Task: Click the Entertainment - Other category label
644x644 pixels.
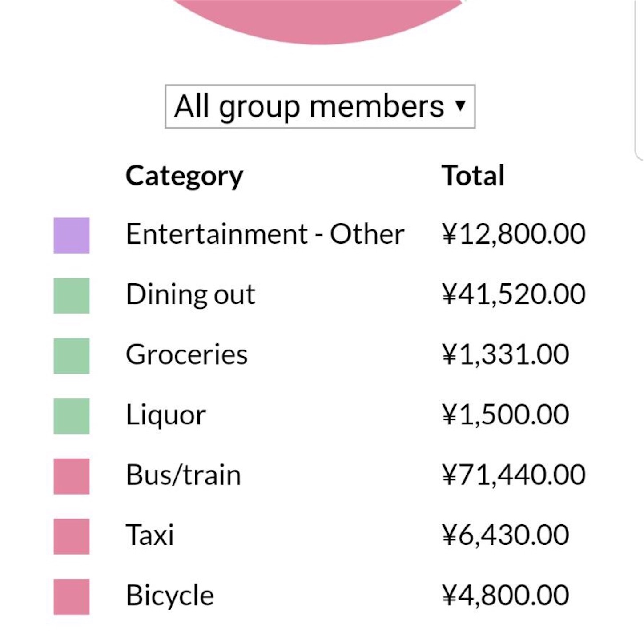Action: (x=265, y=234)
